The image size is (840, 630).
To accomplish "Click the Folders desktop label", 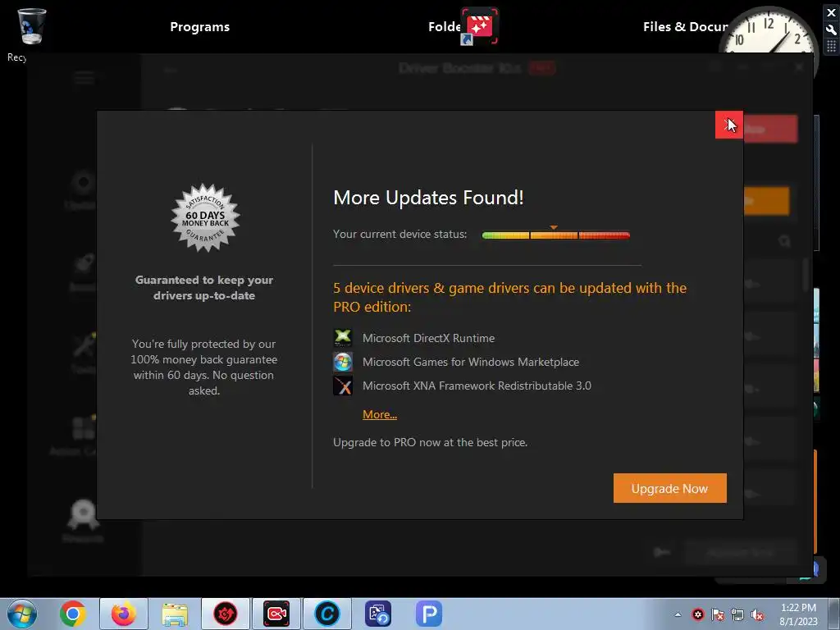I will point(445,27).
